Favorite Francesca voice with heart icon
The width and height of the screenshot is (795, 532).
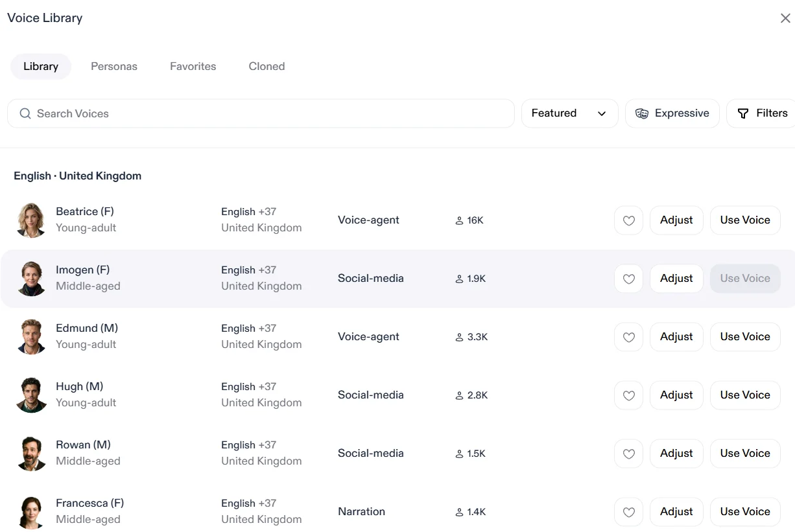coord(628,512)
